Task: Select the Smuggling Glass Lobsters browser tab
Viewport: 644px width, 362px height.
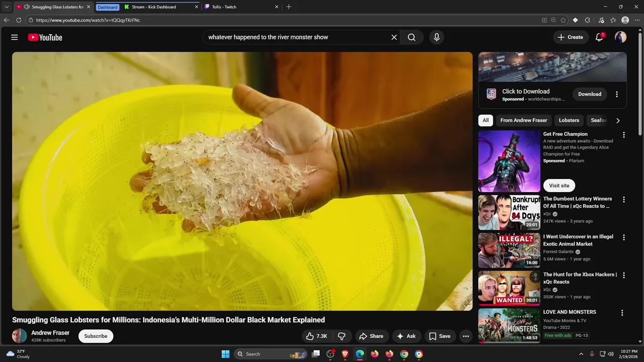Action: [53, 7]
